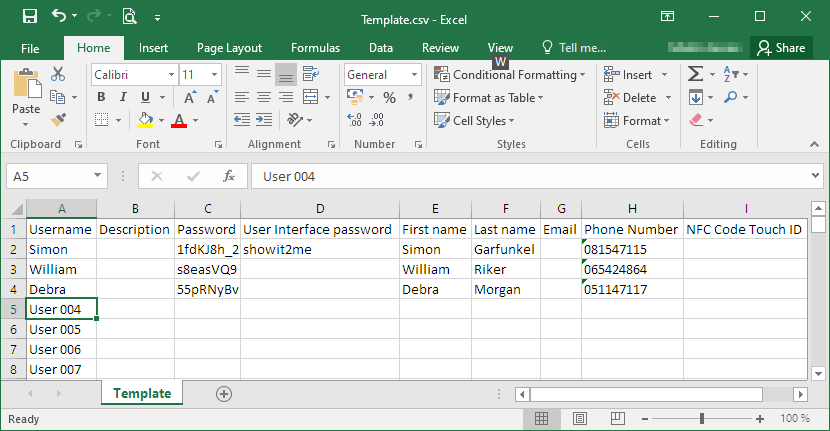Screen dimensions: 830x431
Task: Apply Percent Style to the cell
Action: tap(389, 97)
